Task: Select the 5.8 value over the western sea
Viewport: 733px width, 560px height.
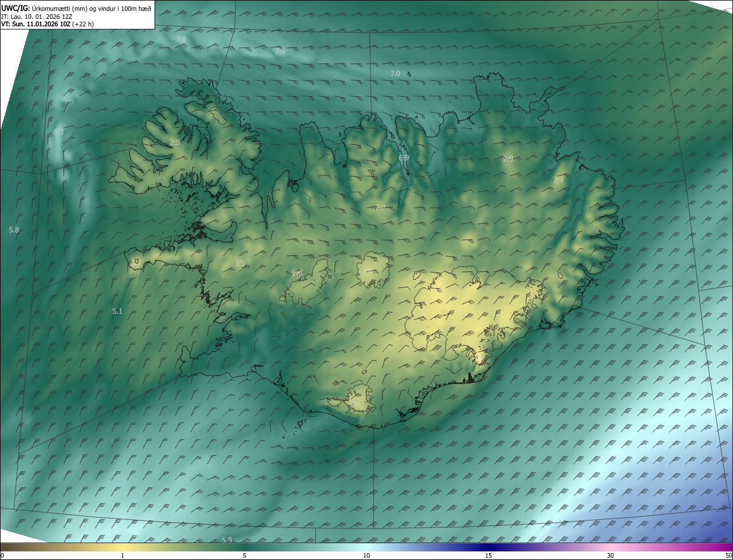Action: click(14, 230)
